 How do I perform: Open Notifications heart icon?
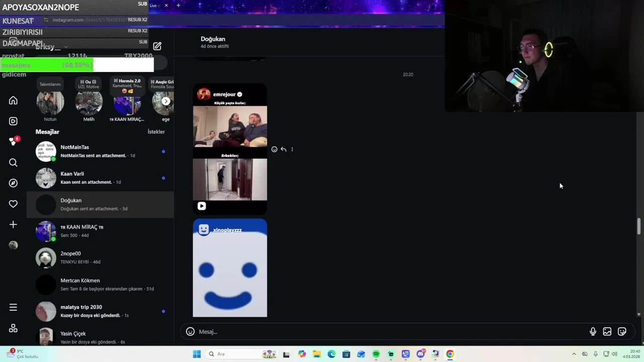click(x=13, y=204)
